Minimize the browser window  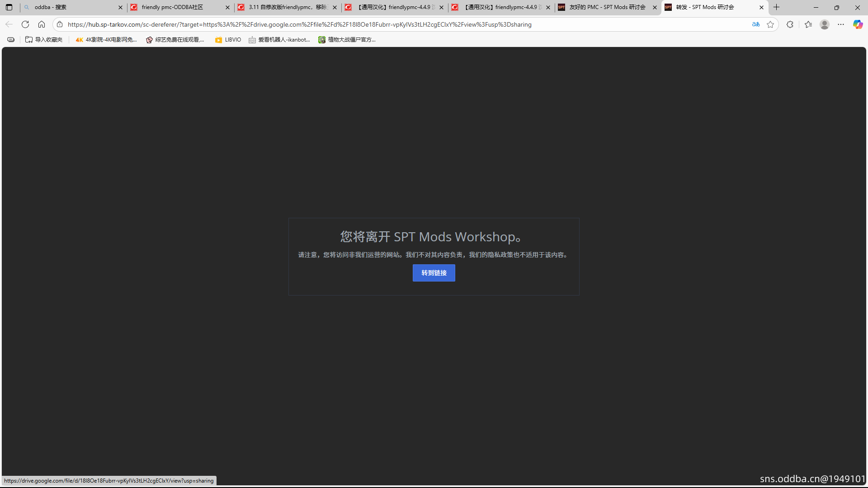tap(816, 7)
